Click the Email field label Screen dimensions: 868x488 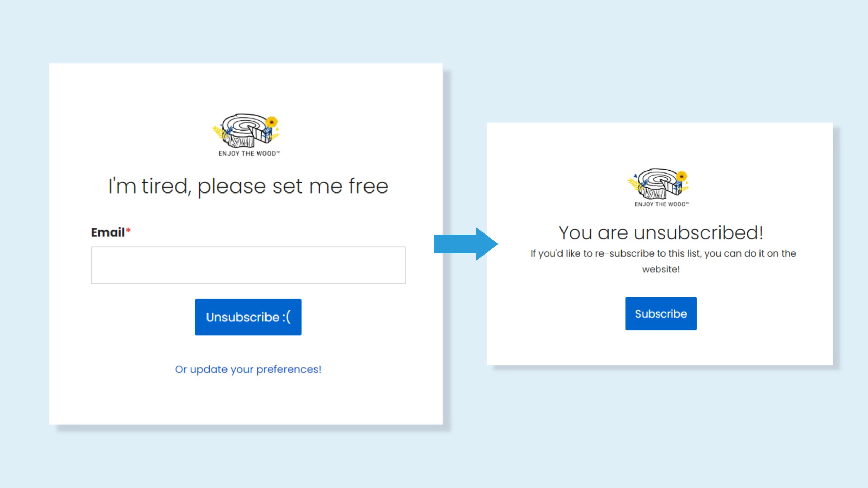coord(108,232)
